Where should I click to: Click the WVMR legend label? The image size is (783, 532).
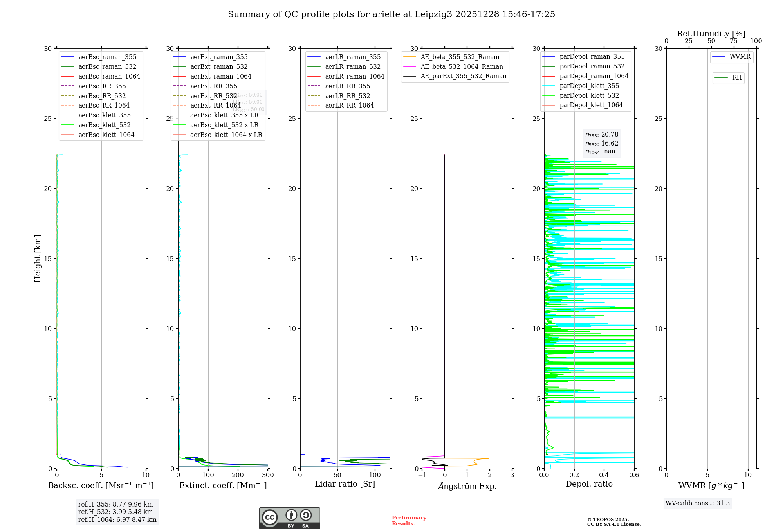tap(740, 57)
